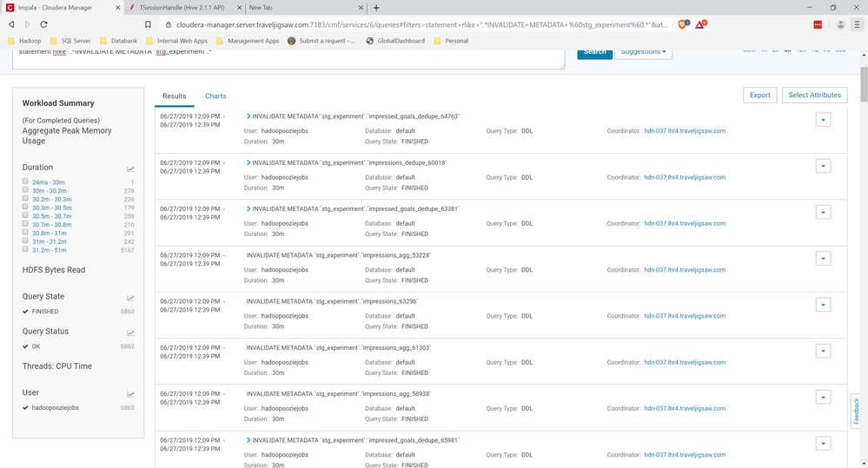Open a new browser tab
This screenshot has height=468, width=868.
click(x=376, y=8)
